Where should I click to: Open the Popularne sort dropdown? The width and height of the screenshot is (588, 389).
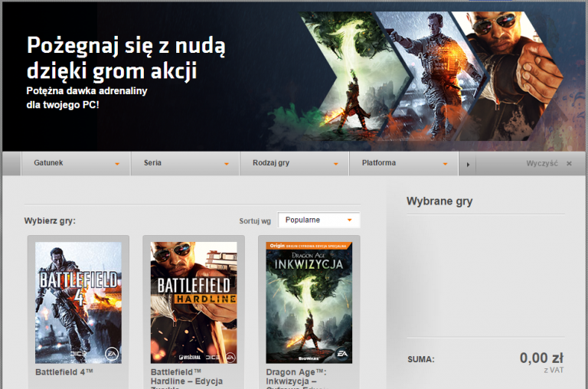click(x=318, y=220)
